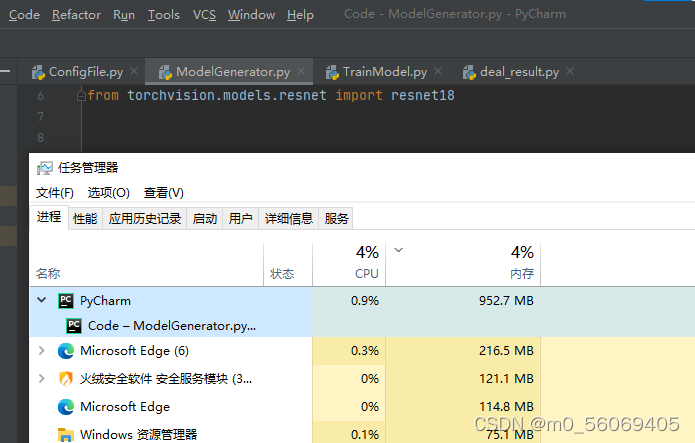
Task: Select the Microsoft Edge (6) row name
Action: click(134, 351)
